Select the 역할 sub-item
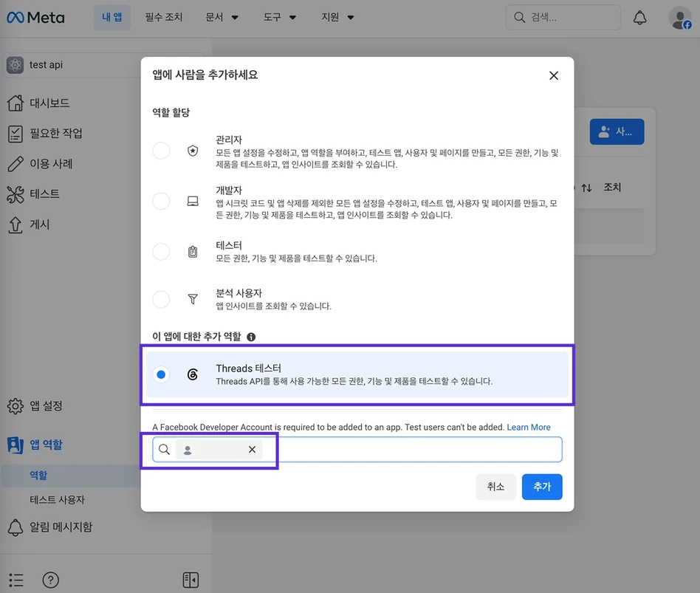The image size is (700, 593). pos(38,476)
